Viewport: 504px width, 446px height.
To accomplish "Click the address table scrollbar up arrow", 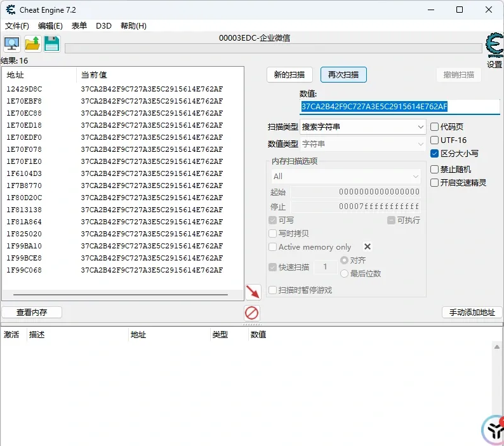I will (497, 346).
